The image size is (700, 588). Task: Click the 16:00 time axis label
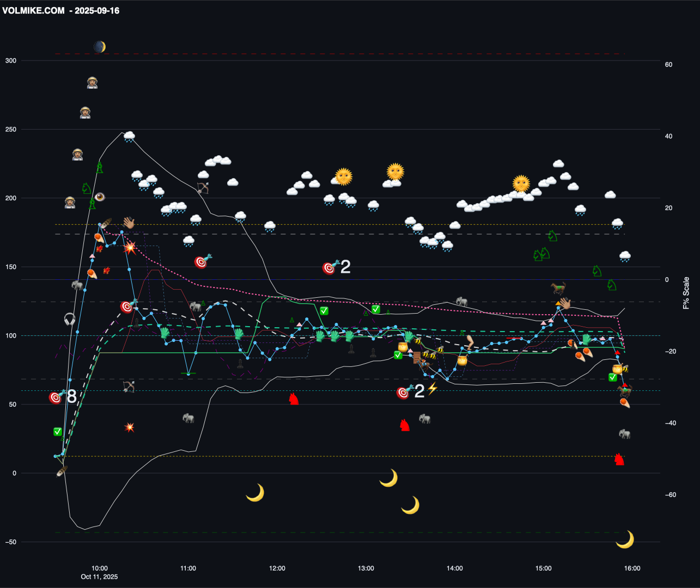(632, 568)
